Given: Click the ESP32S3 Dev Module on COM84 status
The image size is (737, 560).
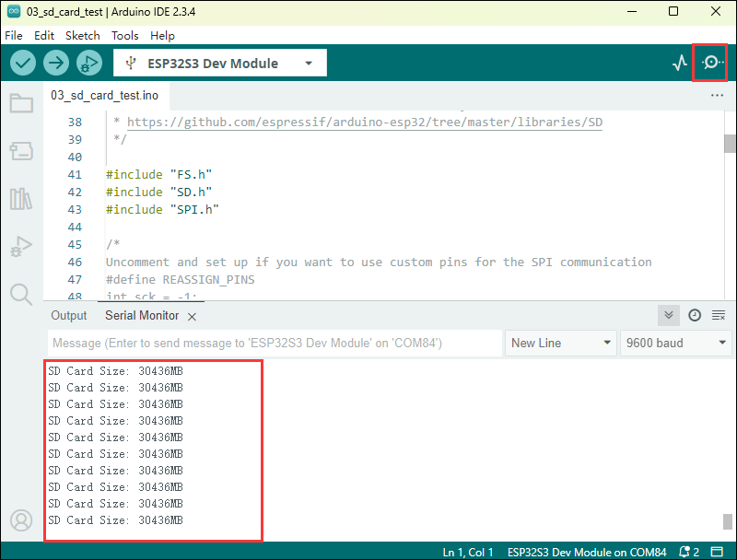Looking at the screenshot, I should [x=587, y=552].
